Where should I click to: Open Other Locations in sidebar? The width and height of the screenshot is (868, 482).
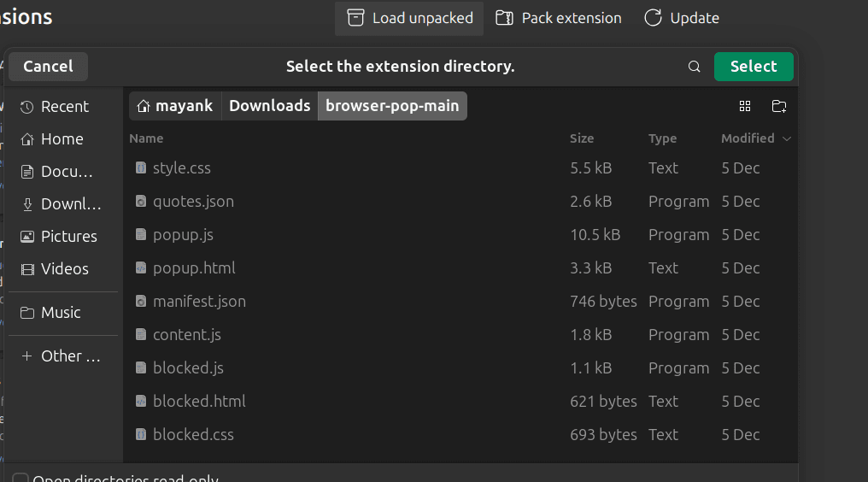click(63, 356)
